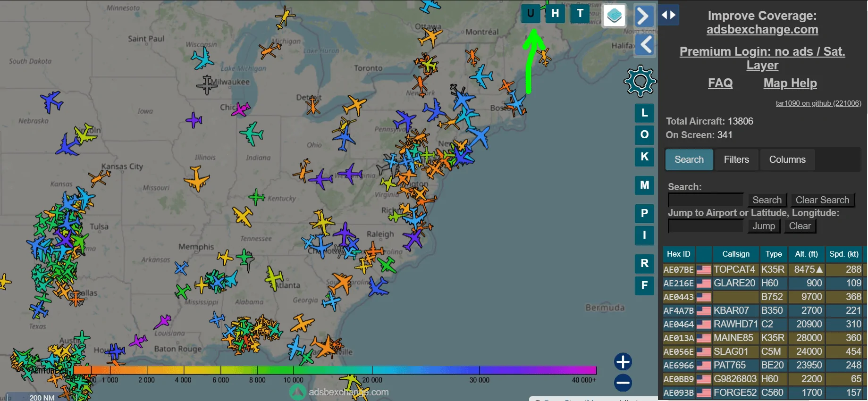Switch to the Columns tab
The height and width of the screenshot is (401, 868).
pyautogui.click(x=787, y=159)
